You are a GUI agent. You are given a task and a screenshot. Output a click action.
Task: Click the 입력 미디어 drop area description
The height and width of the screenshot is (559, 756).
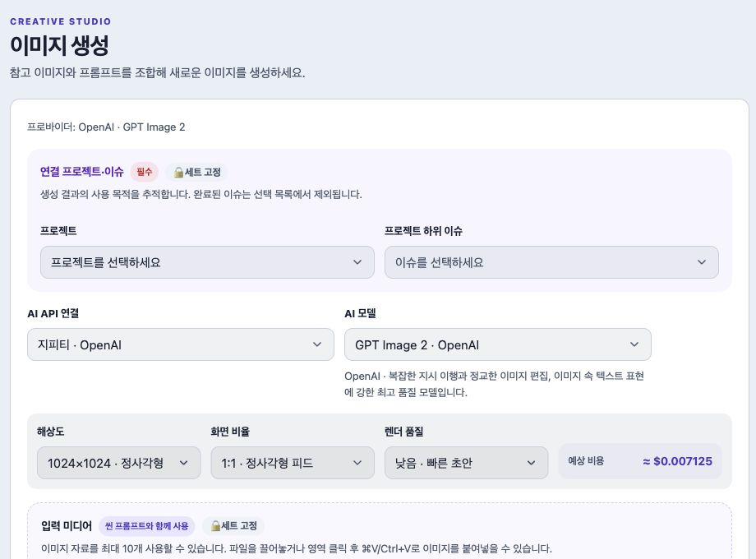[x=297, y=548]
